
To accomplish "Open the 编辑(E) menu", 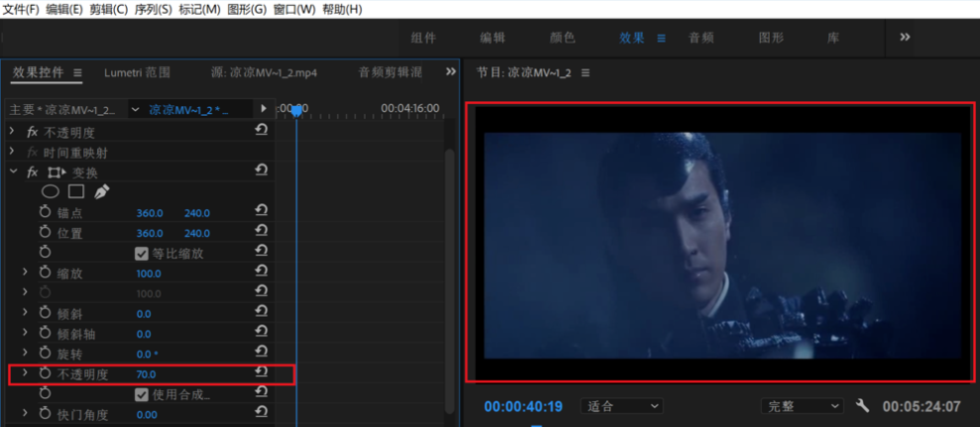I will coord(64,9).
